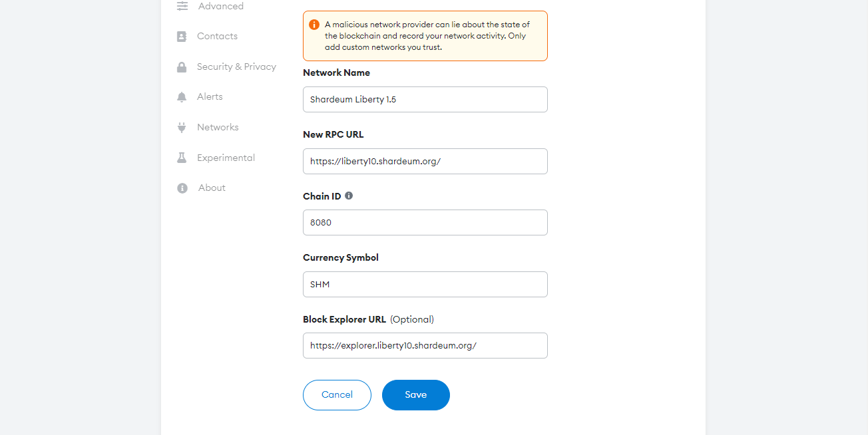The width and height of the screenshot is (868, 435).
Task: Click the Contacts address book icon
Action: 182,37
